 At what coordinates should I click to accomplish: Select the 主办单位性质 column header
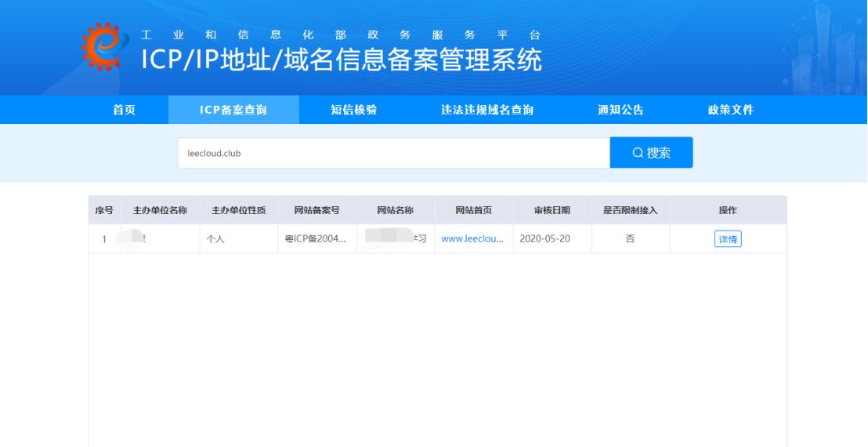click(x=239, y=210)
